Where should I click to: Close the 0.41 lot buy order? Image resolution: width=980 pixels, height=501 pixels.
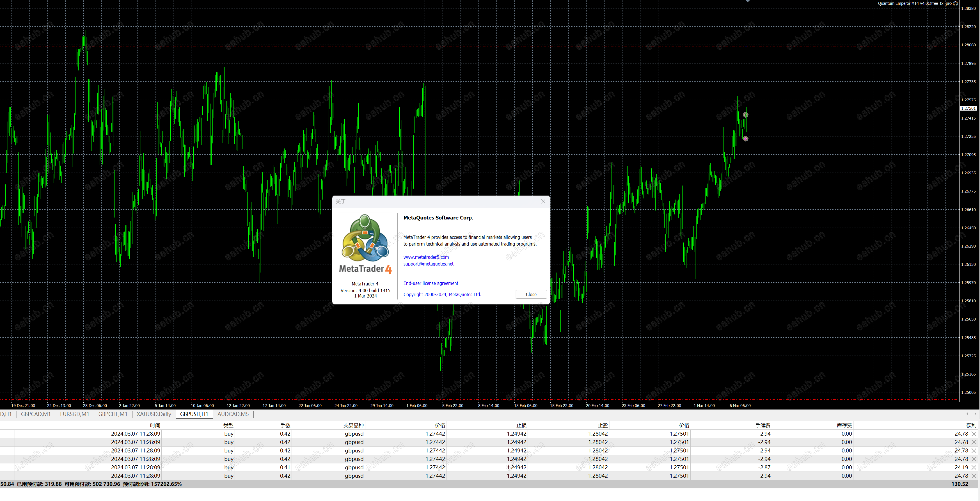point(974,468)
